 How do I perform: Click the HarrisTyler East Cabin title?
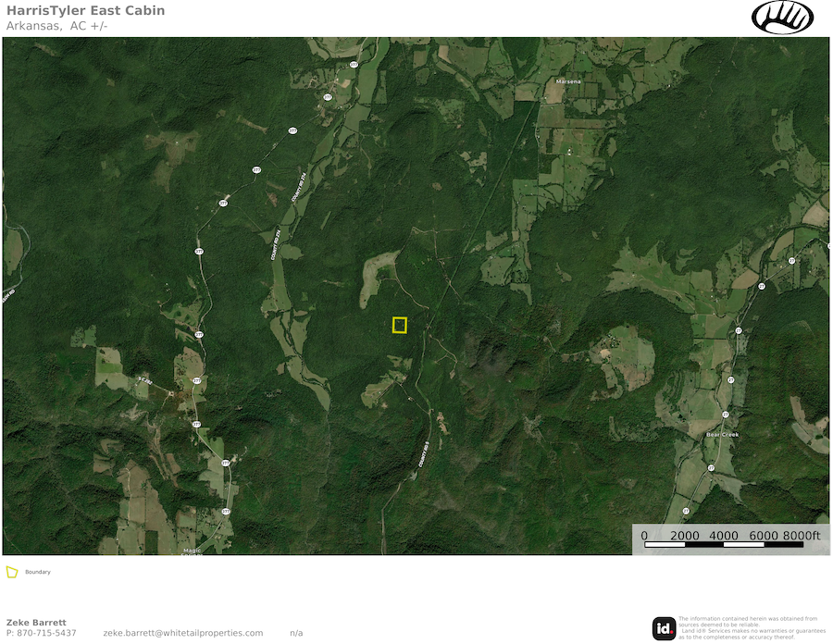85,10
